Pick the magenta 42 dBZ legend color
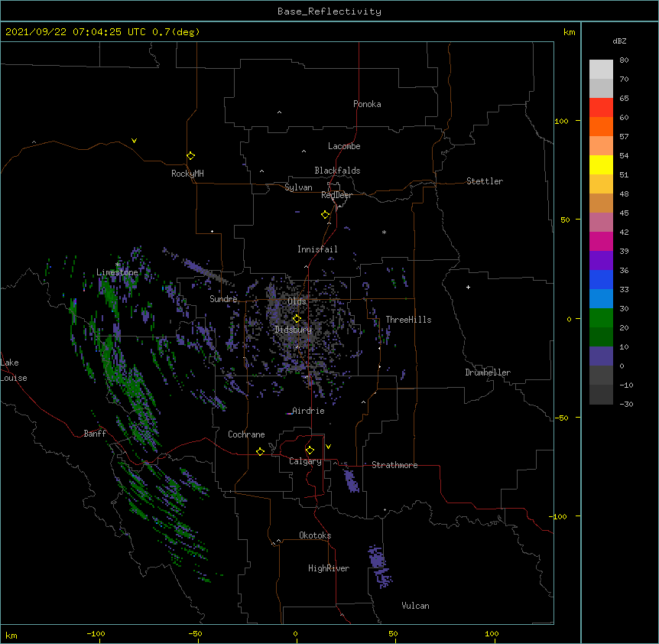 (601, 241)
